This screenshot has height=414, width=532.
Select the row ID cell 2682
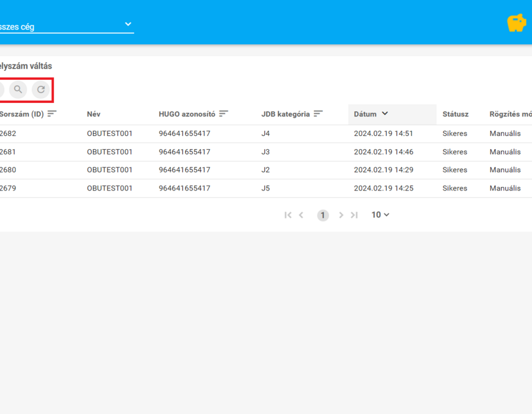pyautogui.click(x=8, y=133)
